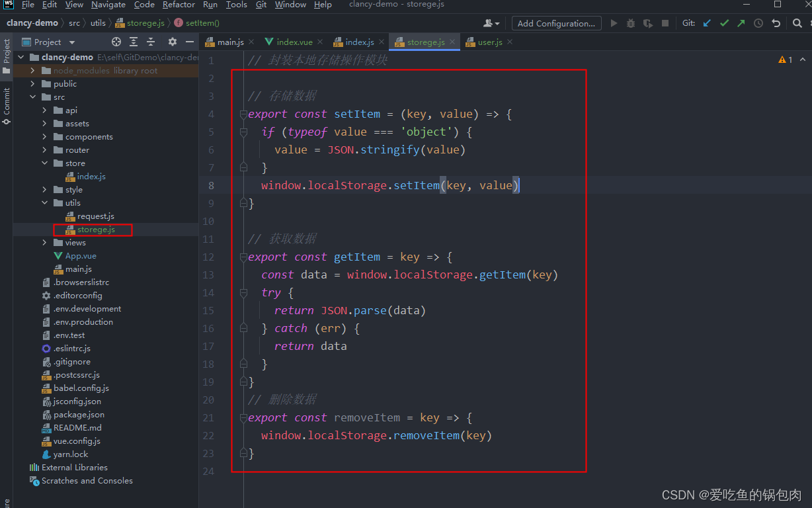Image resolution: width=812 pixels, height=508 pixels.
Task: Push commits using the Git push arrow icon
Action: pos(740,22)
